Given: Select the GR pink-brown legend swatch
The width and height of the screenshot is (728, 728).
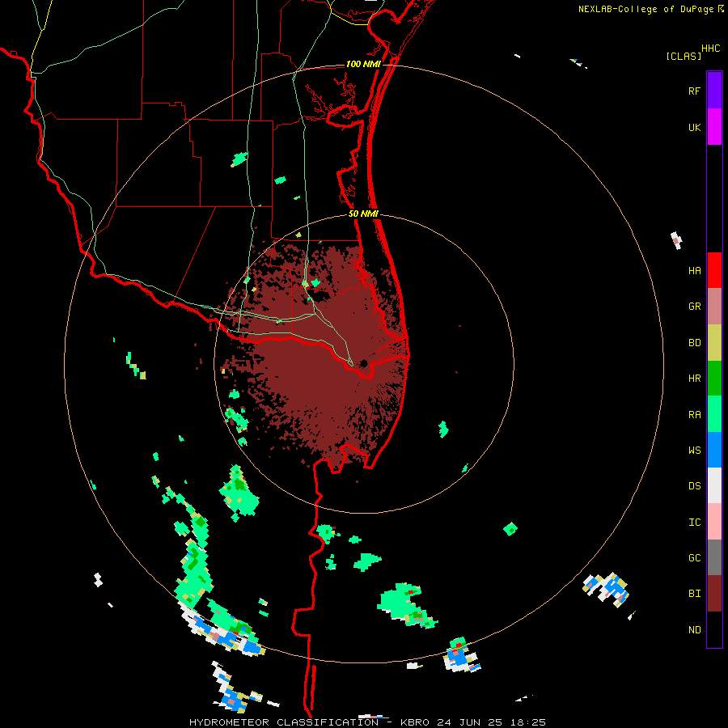Looking at the screenshot, I should tap(714, 307).
